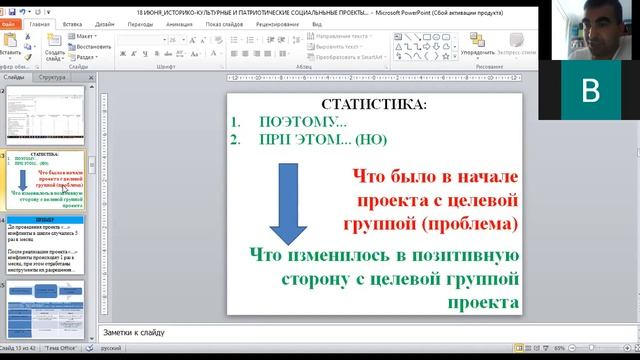Toggle Italic (К) formatting

pos(134,53)
